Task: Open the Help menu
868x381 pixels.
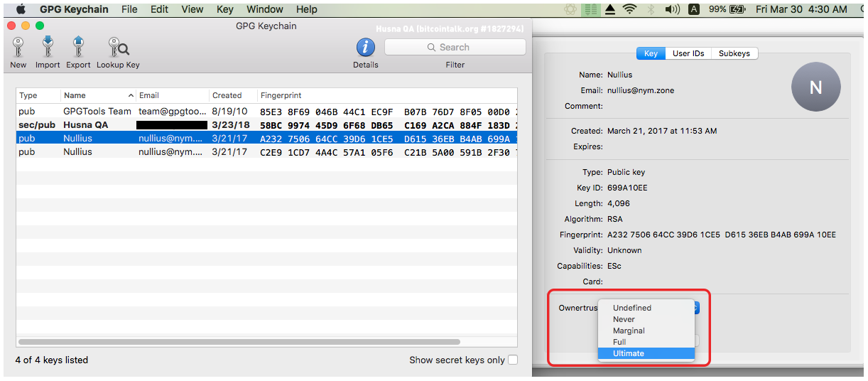Action: point(307,9)
